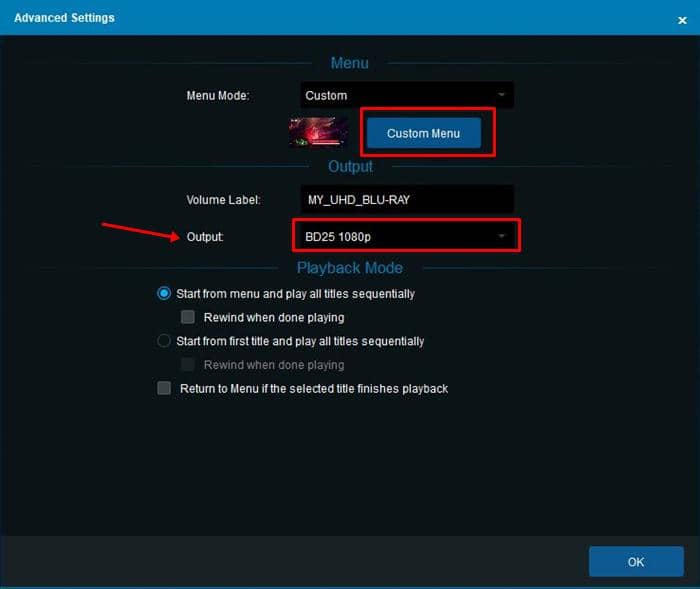The width and height of the screenshot is (700, 589).
Task: Enable Return to Menu after title finishes
Action: click(x=165, y=388)
